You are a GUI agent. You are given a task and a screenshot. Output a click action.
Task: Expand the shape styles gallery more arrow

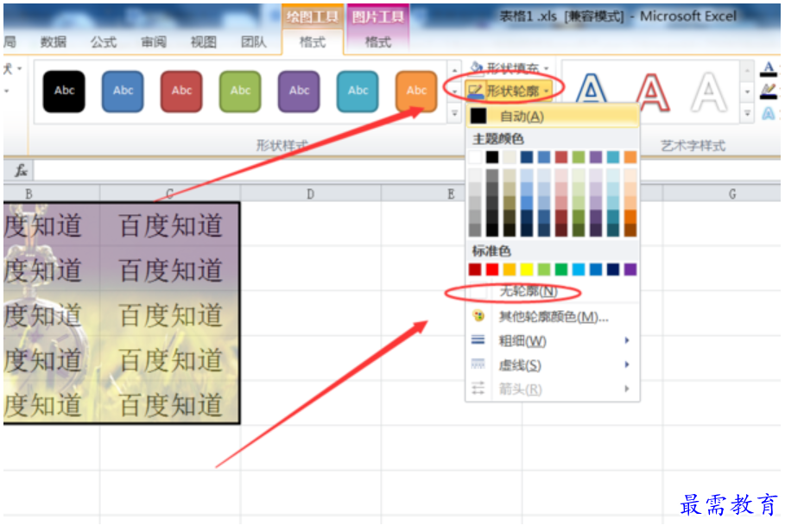coord(454,114)
